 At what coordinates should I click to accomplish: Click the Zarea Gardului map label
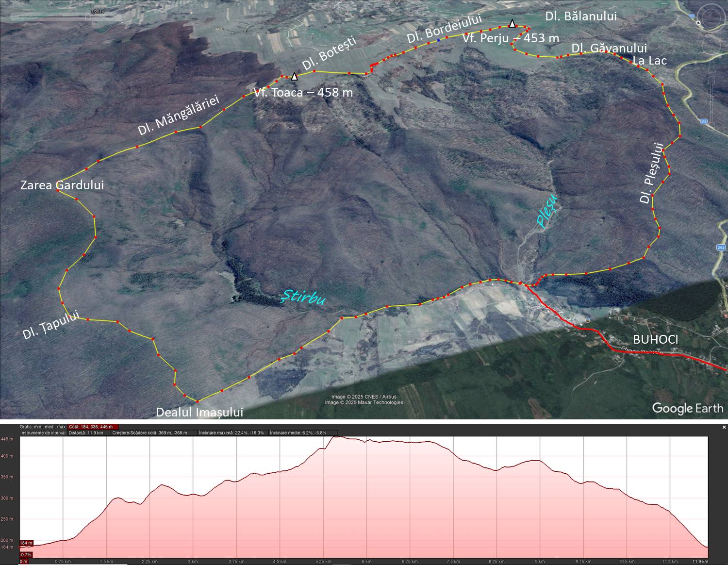(x=62, y=185)
